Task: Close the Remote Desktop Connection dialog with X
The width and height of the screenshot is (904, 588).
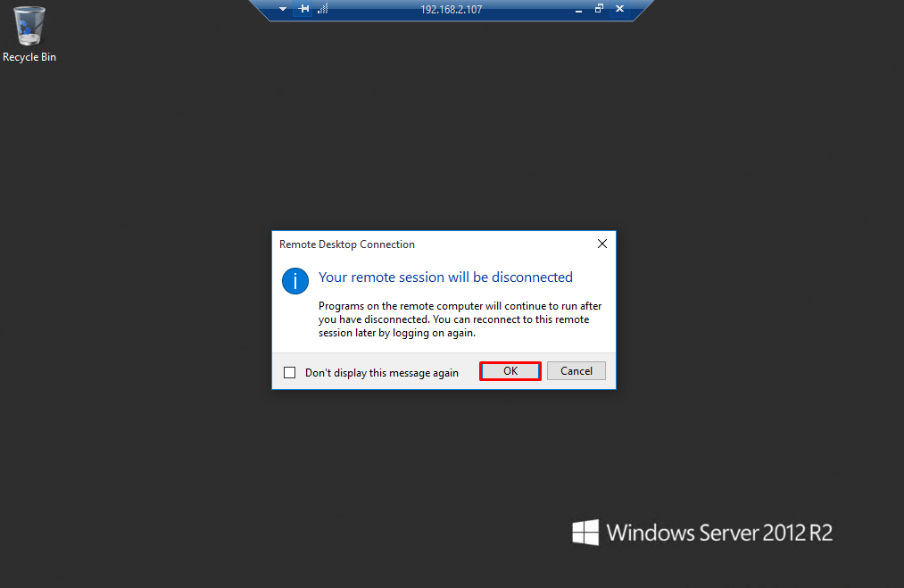Action: point(601,244)
